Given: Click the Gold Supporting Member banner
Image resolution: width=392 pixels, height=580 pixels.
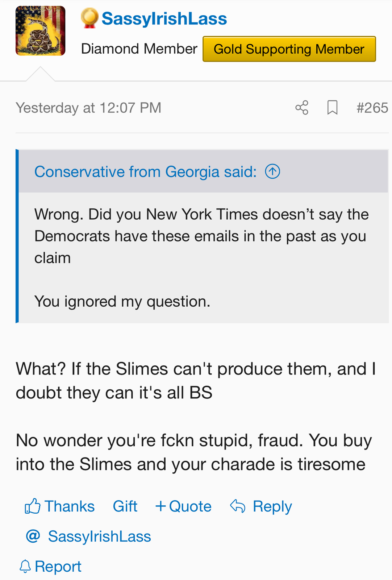Looking at the screenshot, I should tap(289, 49).
